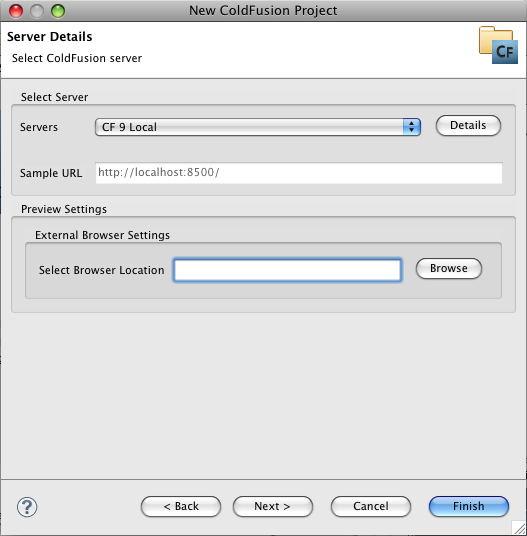Screen dimensions: 527x536
Task: Click the Browse button
Action: pos(449,268)
